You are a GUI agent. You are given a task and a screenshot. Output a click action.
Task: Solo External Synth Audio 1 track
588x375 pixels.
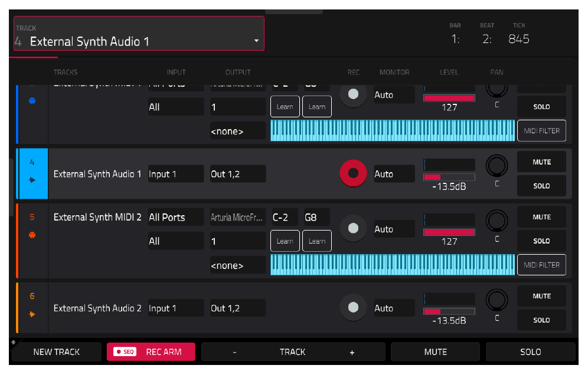coord(541,186)
